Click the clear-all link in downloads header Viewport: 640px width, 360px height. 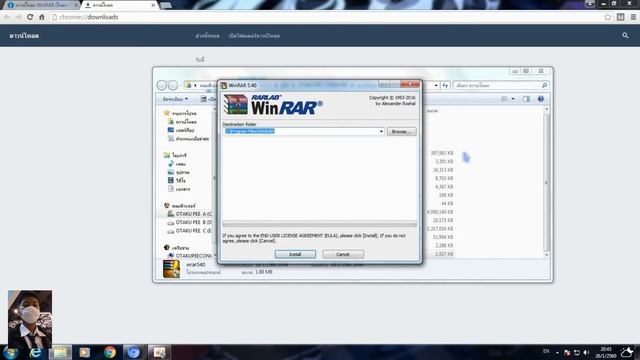pyautogui.click(x=207, y=36)
